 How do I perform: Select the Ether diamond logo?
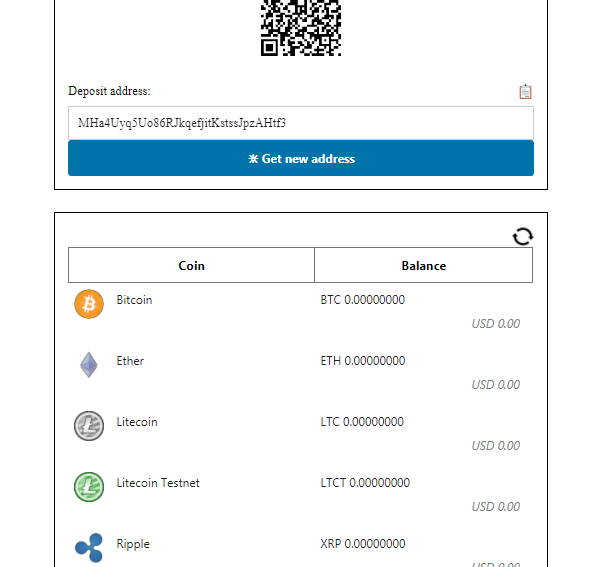(89, 365)
